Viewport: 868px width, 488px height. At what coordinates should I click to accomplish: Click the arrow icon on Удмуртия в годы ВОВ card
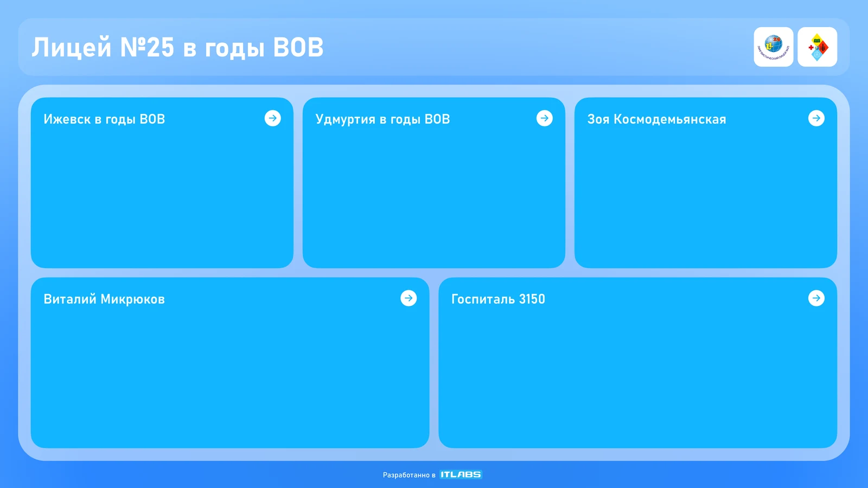point(545,118)
